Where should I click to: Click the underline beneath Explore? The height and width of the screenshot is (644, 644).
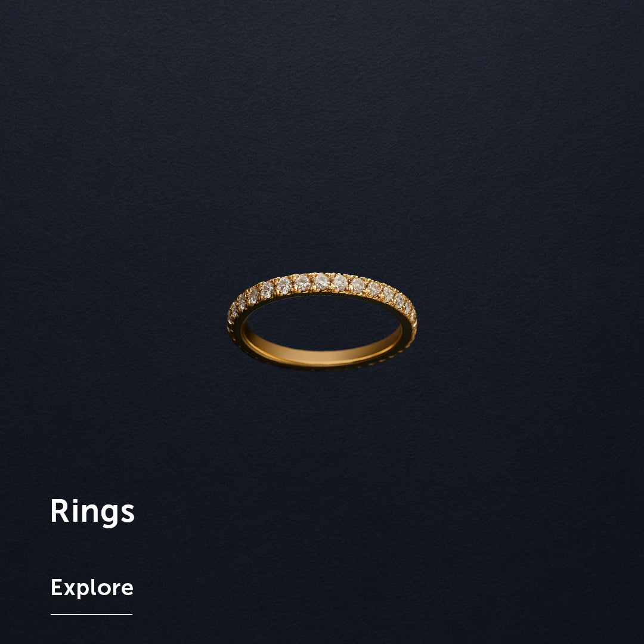coord(91,614)
